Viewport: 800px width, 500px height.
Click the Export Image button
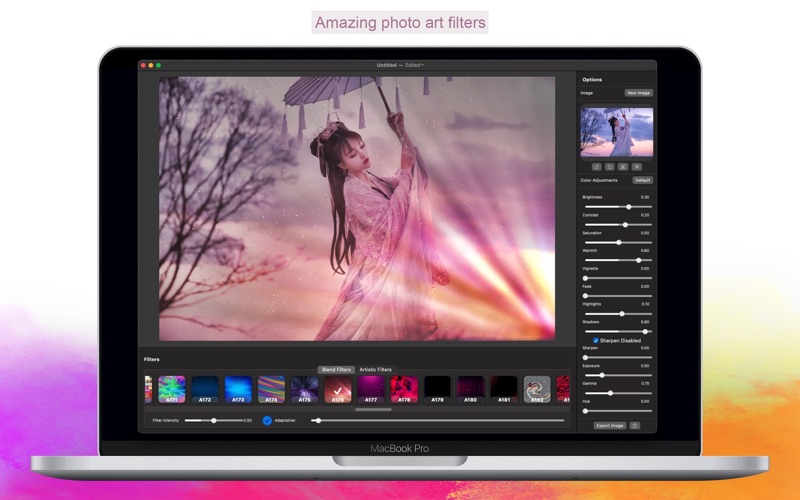click(x=610, y=426)
